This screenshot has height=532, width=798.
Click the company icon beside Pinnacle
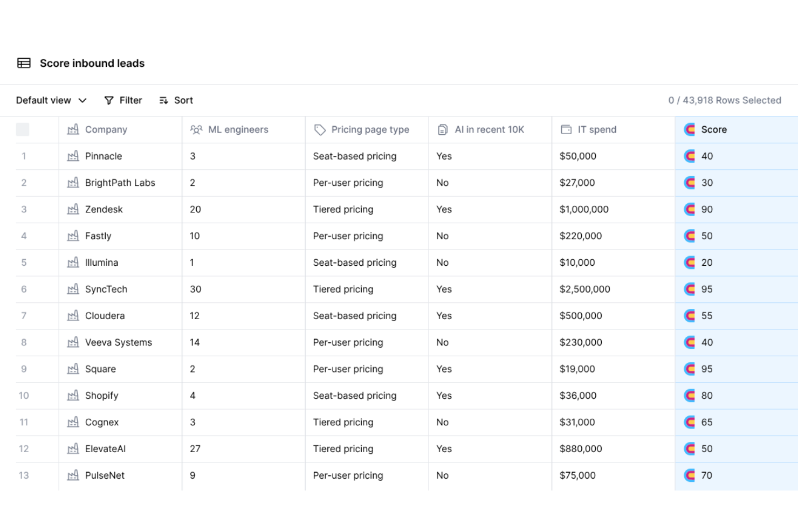click(x=73, y=156)
